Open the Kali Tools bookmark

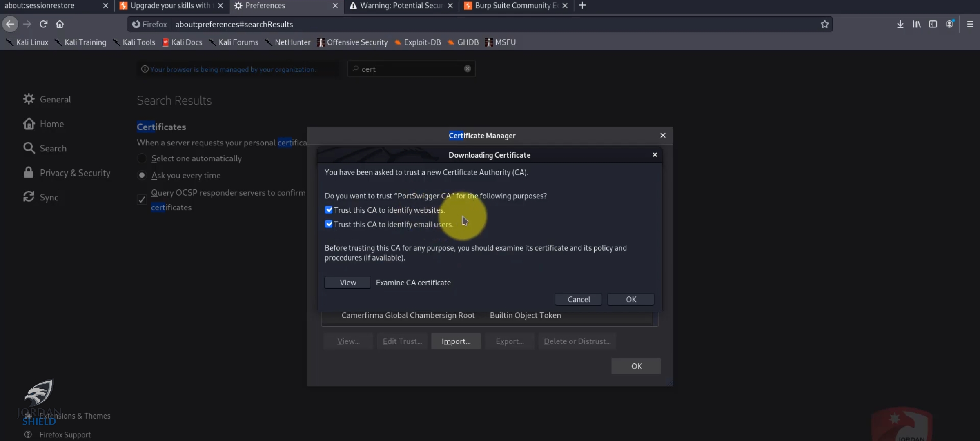[134, 42]
